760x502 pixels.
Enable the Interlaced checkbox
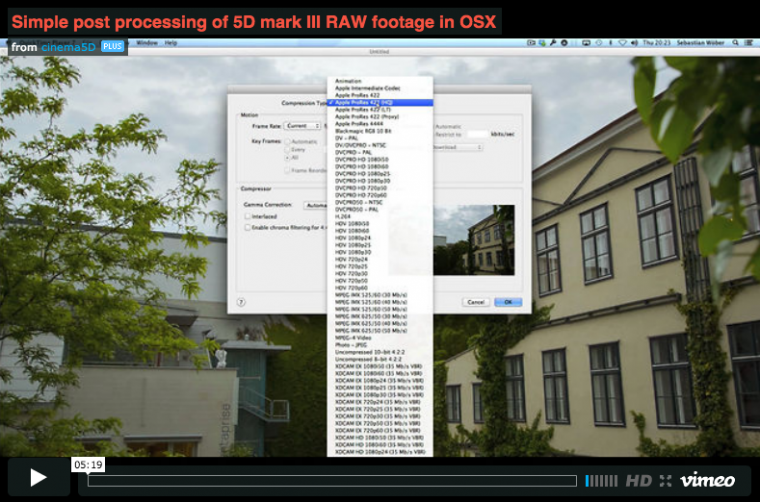(248, 216)
